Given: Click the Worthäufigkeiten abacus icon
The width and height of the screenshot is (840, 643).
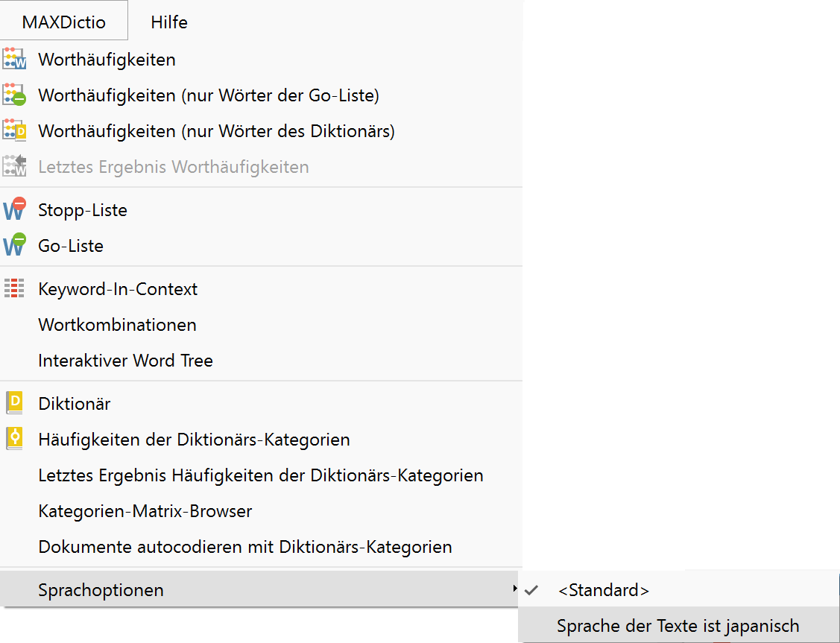Looking at the screenshot, I should [14, 59].
